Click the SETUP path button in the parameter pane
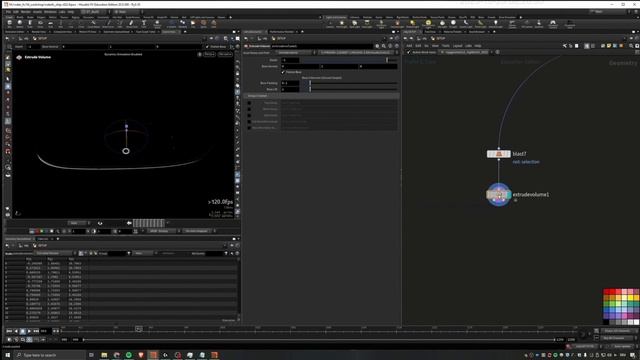Viewport: 640px width, 360px height. 279,38
